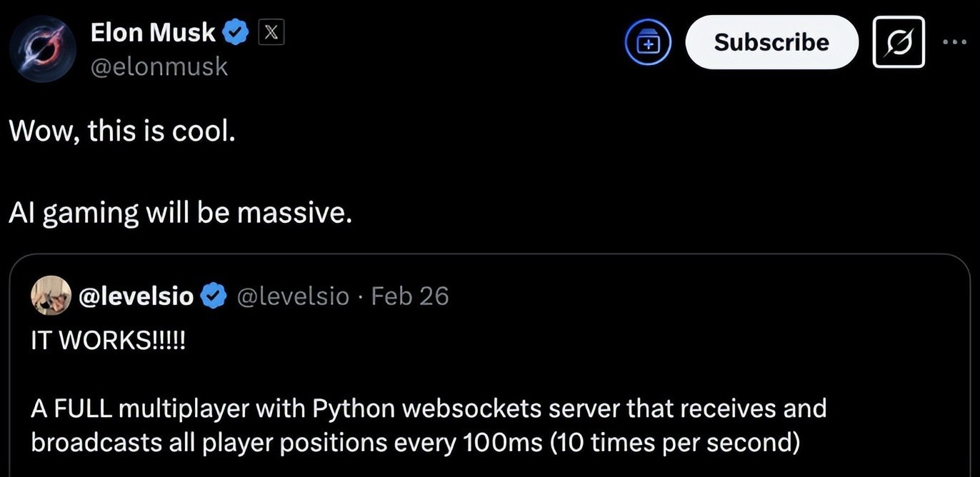Open the Elon Musk display name link
980x477 pixels.
coord(152,32)
